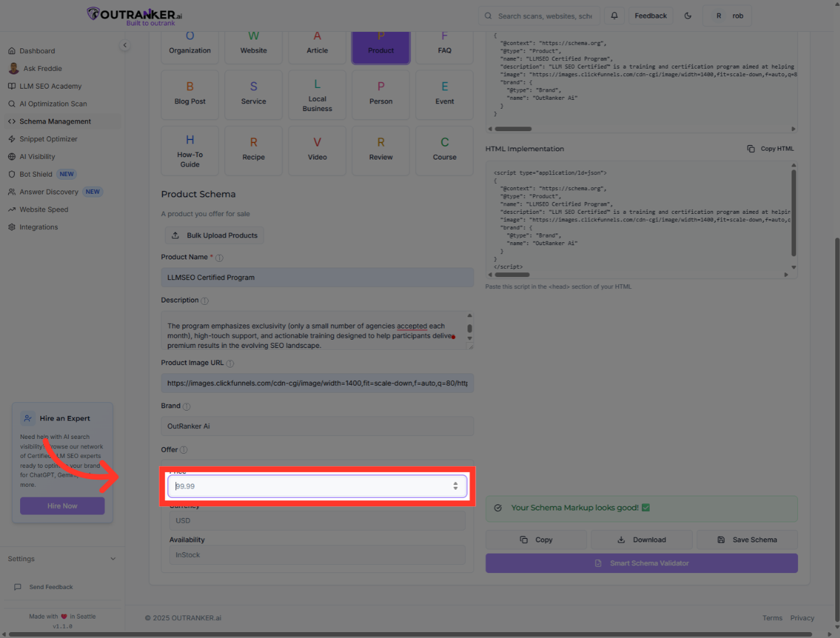
Task: Click the Save Schema button
Action: click(x=747, y=540)
